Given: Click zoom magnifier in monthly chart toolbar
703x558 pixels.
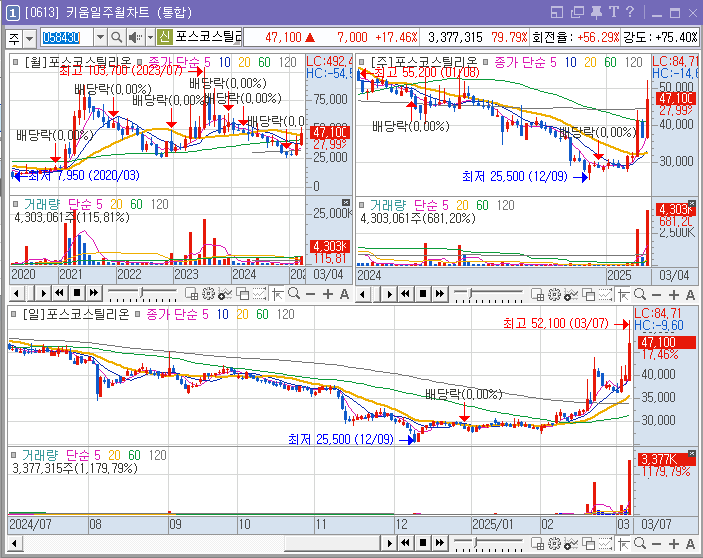Looking at the screenshot, I should point(294,294).
